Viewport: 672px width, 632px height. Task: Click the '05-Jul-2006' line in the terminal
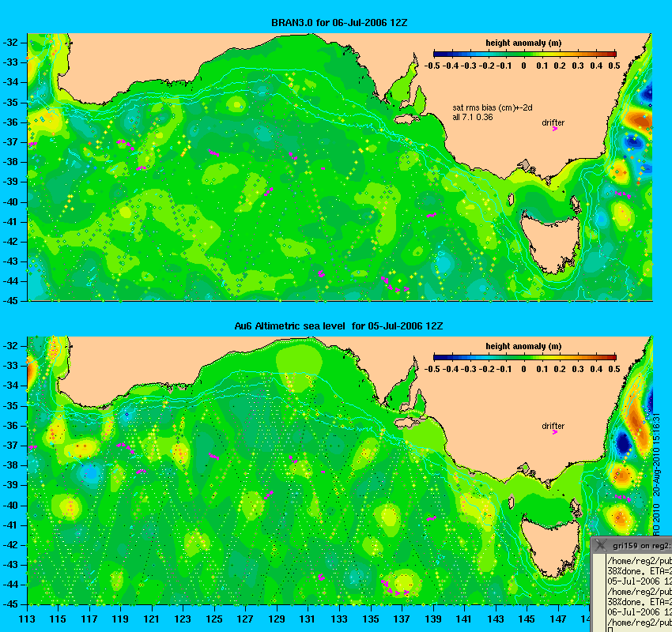(640, 581)
